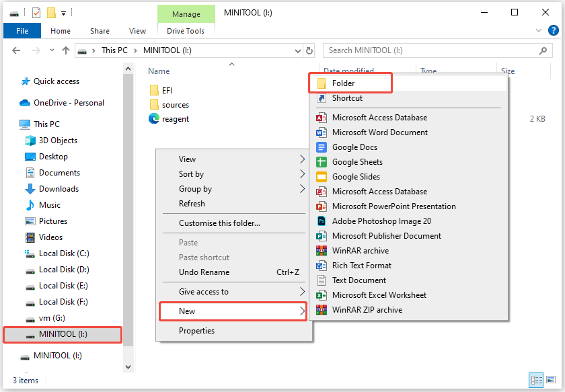Open the Customize Quick Access Toolbar dropdown arrow
This screenshot has height=392, width=565.
(x=63, y=13)
